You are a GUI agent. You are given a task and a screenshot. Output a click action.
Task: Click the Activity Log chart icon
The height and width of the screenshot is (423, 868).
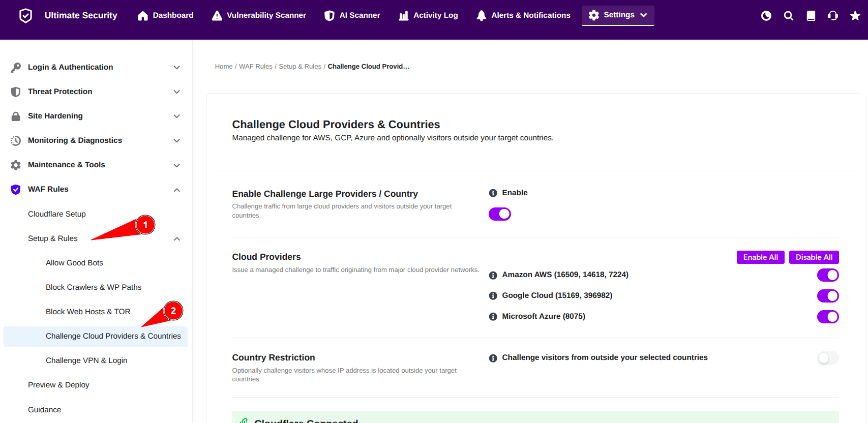pos(404,16)
